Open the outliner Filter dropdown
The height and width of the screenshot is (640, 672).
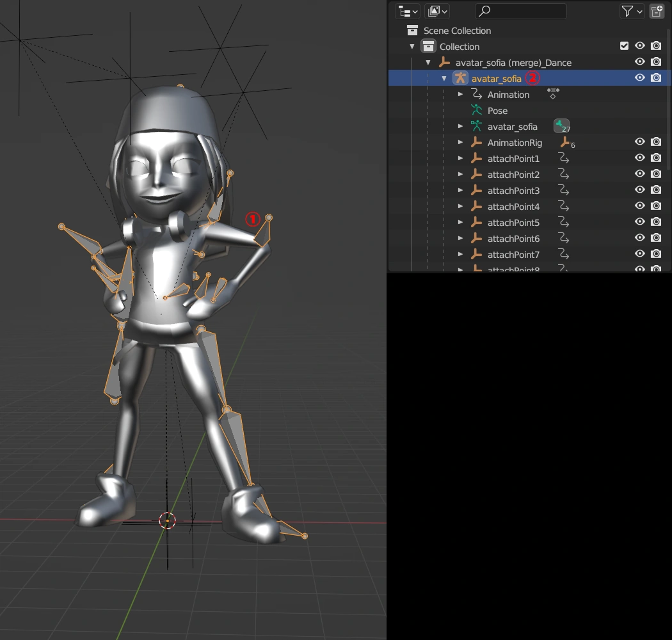(x=632, y=11)
